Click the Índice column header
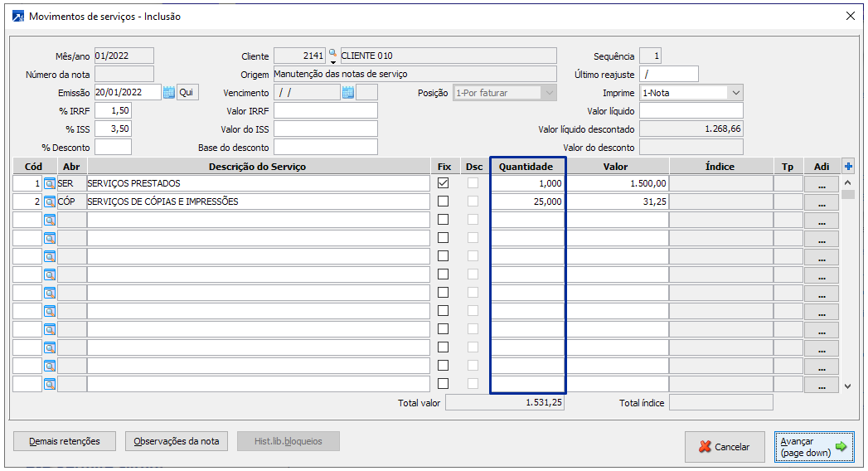The image size is (868, 471). coord(720,167)
